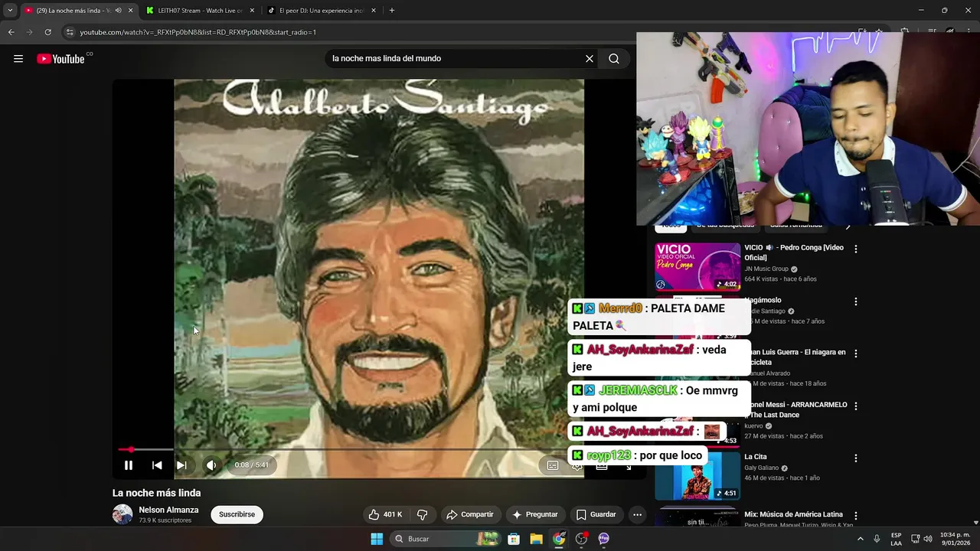This screenshot has width=980, height=551.
Task: Open the OBS Studio taskbar icon
Action: coord(581,539)
